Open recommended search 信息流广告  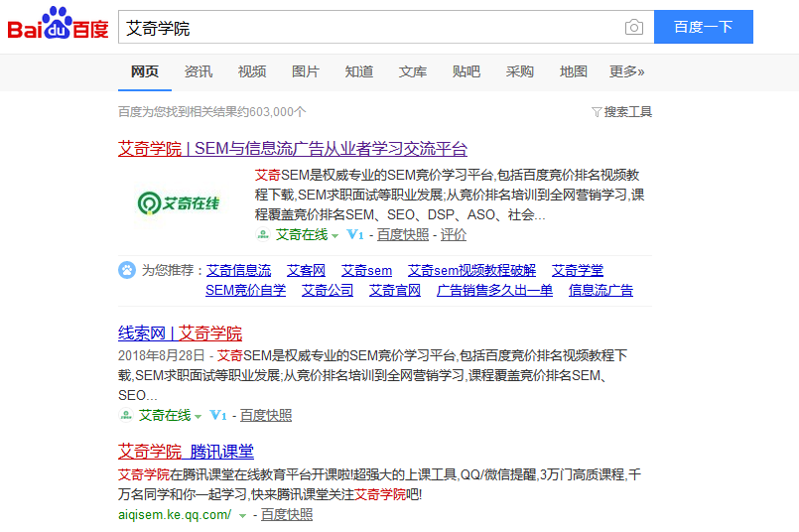click(x=600, y=291)
